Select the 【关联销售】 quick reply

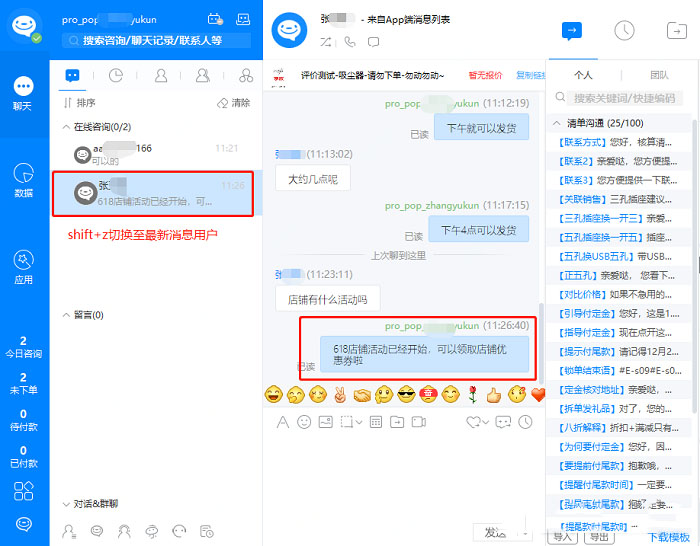[618, 199]
